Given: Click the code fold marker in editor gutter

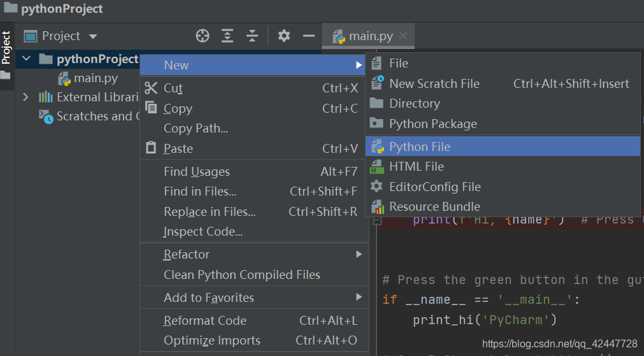Looking at the screenshot, I should click(377, 221).
